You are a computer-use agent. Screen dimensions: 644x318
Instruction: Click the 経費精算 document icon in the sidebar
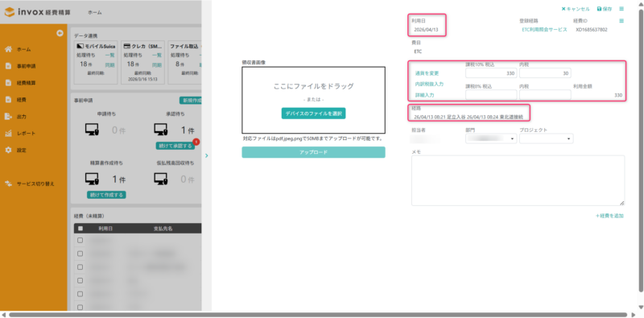coord(8,83)
